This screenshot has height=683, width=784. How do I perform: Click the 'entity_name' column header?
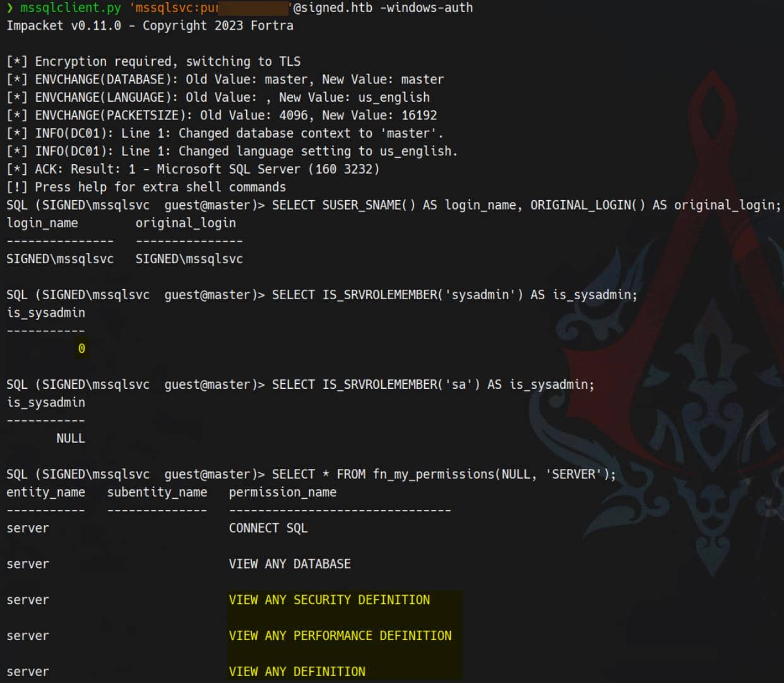(45, 492)
